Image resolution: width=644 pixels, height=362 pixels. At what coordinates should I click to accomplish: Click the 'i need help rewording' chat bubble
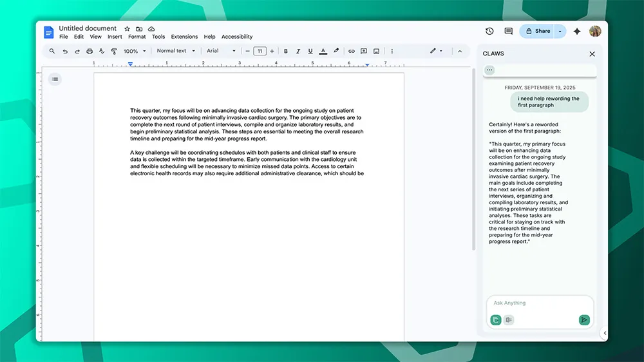549,102
